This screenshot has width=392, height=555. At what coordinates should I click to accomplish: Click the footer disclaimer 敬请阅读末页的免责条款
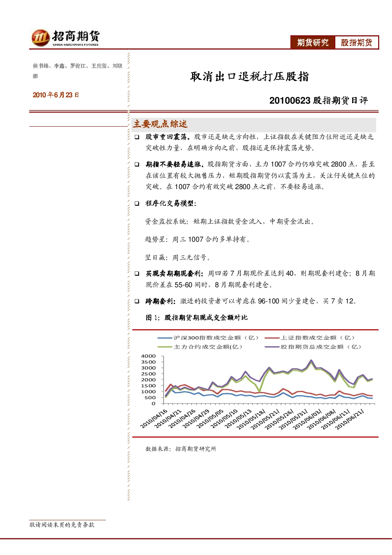[x=62, y=525]
